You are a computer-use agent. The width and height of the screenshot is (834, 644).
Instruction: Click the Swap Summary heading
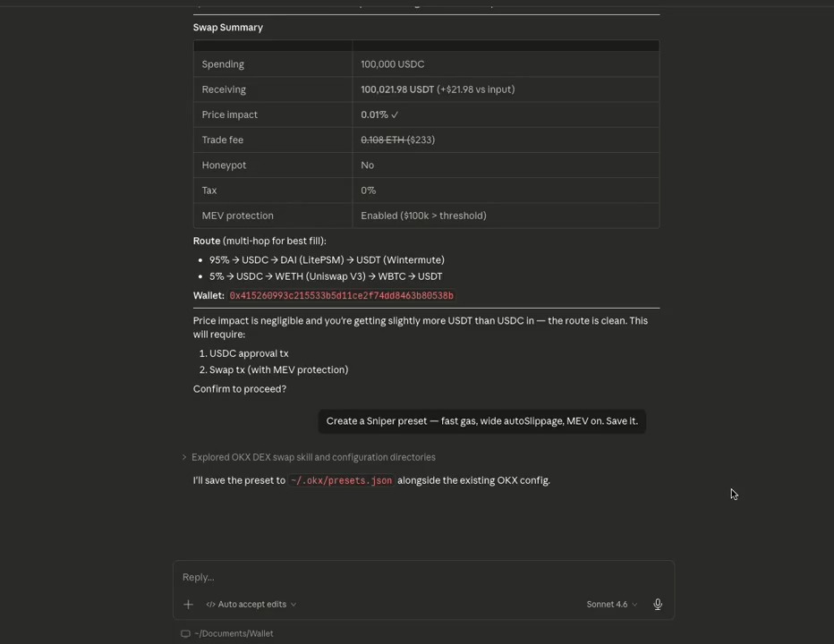tap(227, 27)
